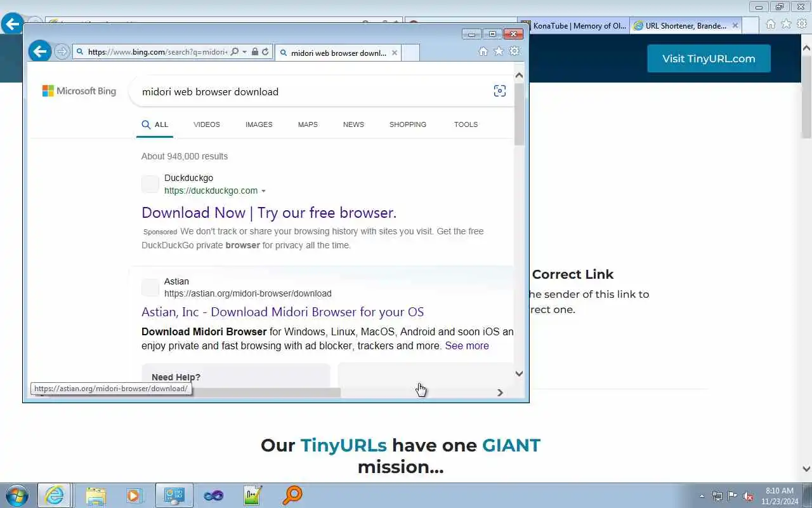Open 'Download Now | Try our free browser.' link

click(x=269, y=213)
